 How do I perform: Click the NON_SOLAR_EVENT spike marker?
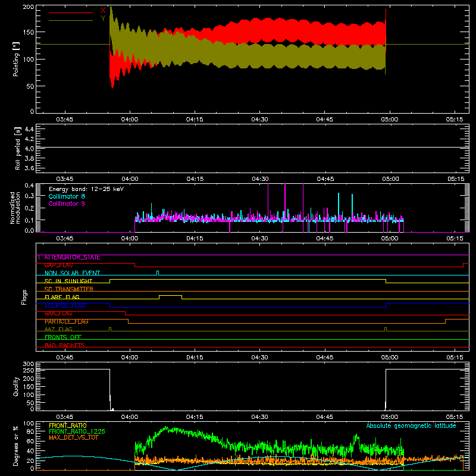click(158, 273)
